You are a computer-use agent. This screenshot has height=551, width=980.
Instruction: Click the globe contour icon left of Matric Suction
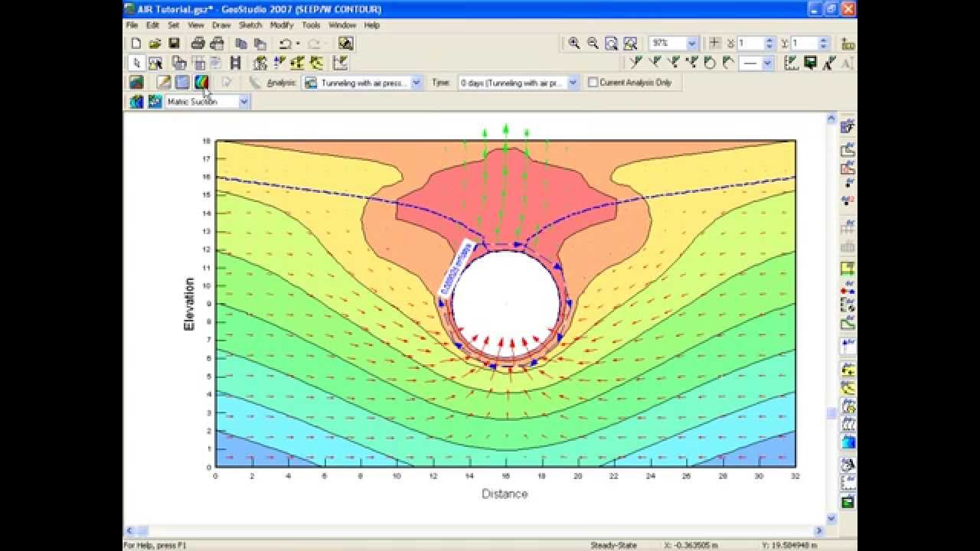(136, 101)
